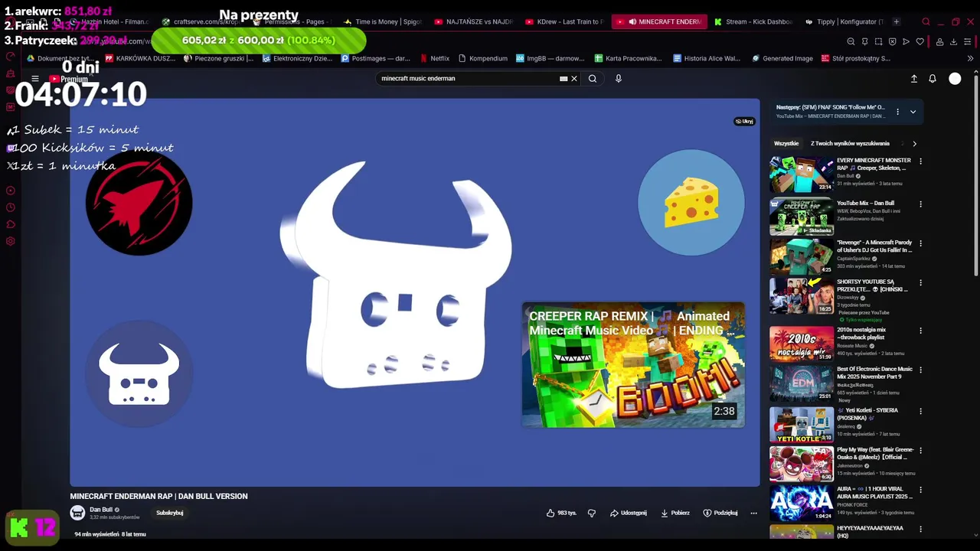Open Best Of Electronic Dance Music thumbnail
The width and height of the screenshot is (980, 551).
coord(802,383)
